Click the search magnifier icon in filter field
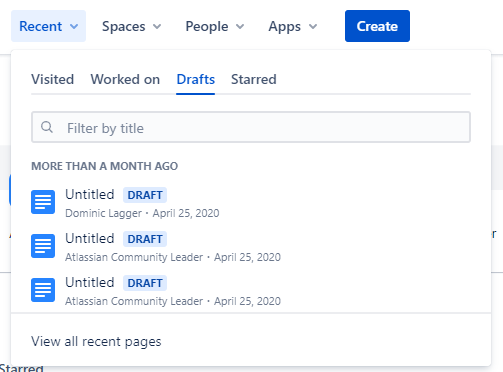Viewport: 503px width, 372px height. (47, 127)
